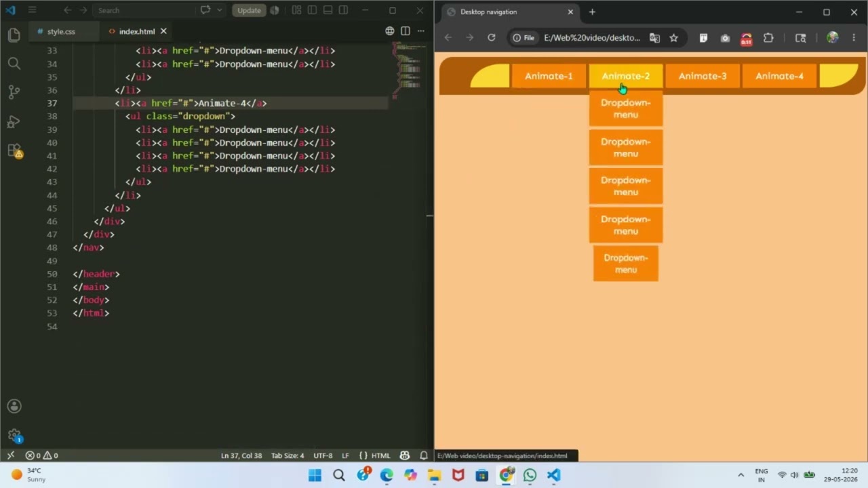Open the File site info chip in Chrome
868x488 pixels.
pyautogui.click(x=524, y=38)
